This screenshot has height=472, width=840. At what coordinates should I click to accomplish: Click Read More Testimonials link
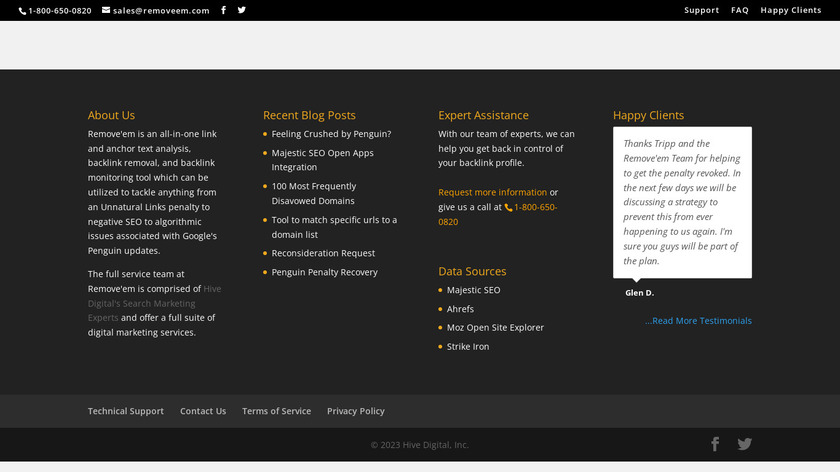pos(698,321)
